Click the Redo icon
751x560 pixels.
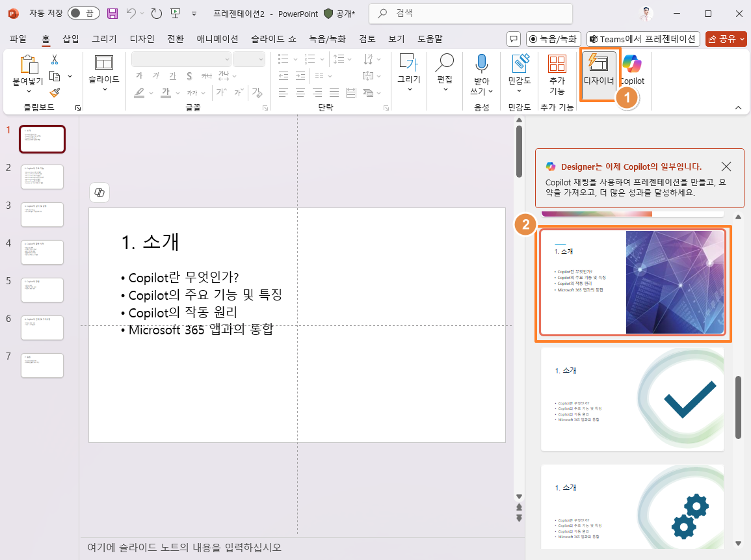coord(157,14)
